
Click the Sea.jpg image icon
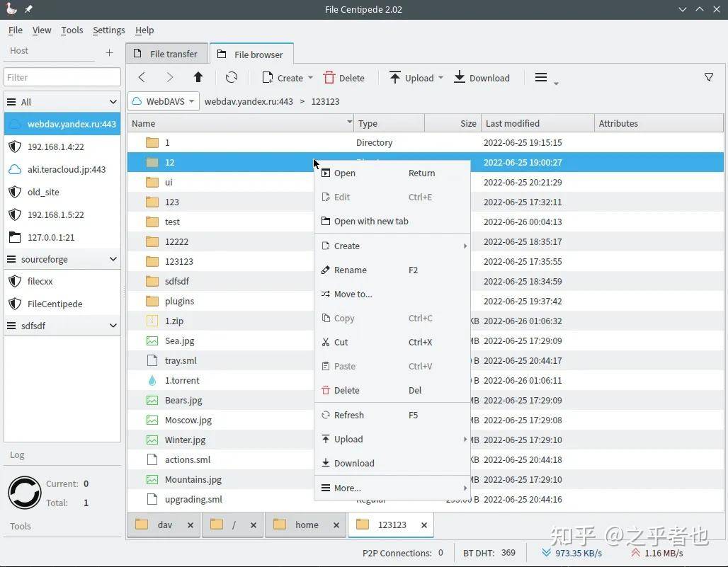point(152,340)
